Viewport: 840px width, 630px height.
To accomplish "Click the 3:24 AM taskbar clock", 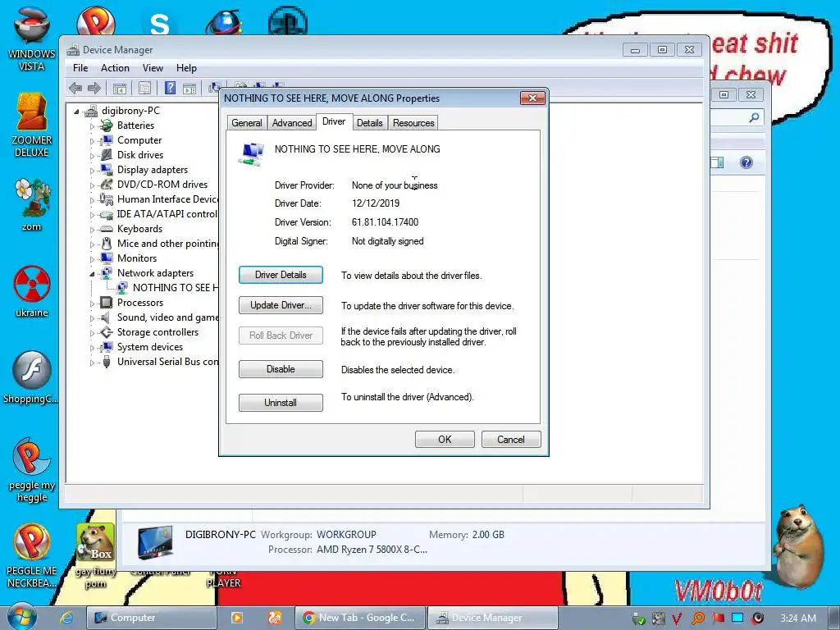I will tap(798, 619).
